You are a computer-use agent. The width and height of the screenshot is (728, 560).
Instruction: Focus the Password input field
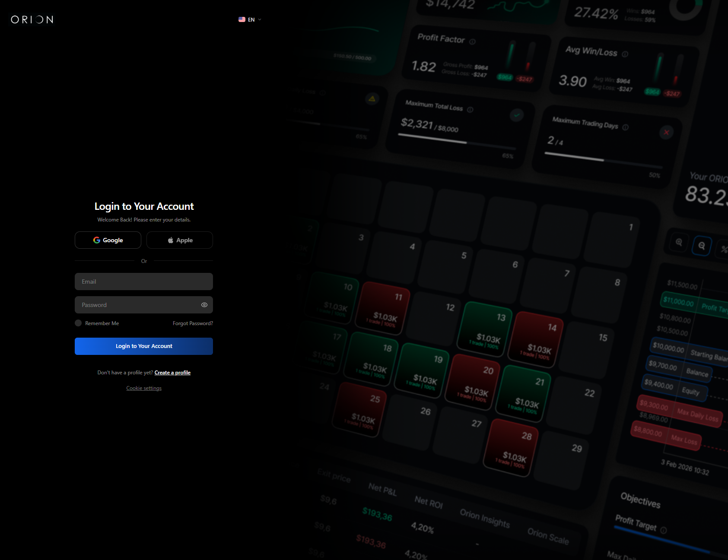[x=144, y=305]
